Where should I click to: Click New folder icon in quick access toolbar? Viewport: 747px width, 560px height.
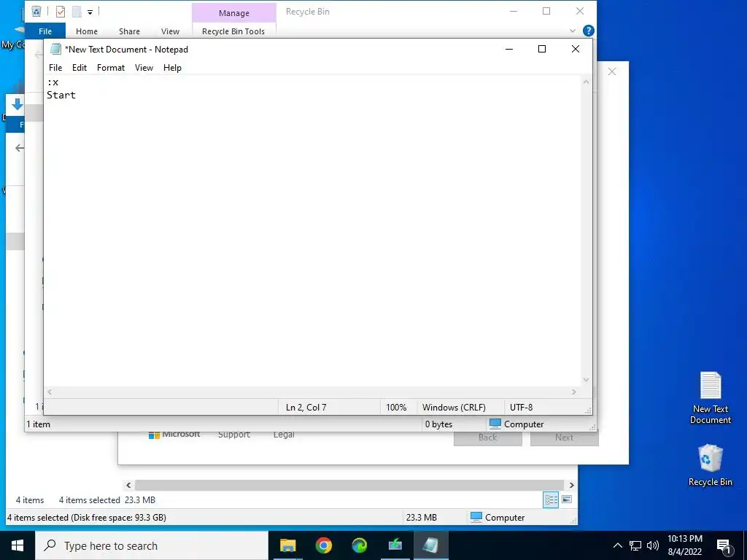pyautogui.click(x=77, y=12)
